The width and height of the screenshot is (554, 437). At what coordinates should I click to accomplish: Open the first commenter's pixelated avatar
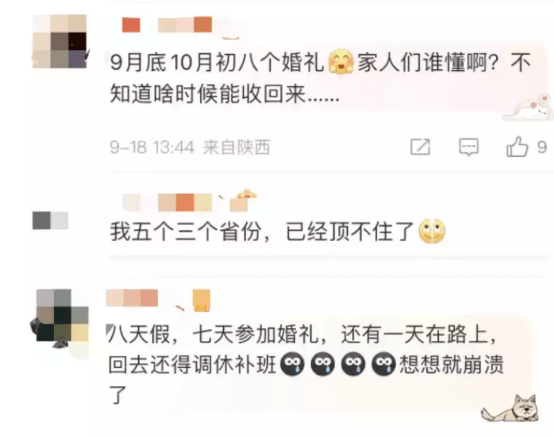point(59,41)
